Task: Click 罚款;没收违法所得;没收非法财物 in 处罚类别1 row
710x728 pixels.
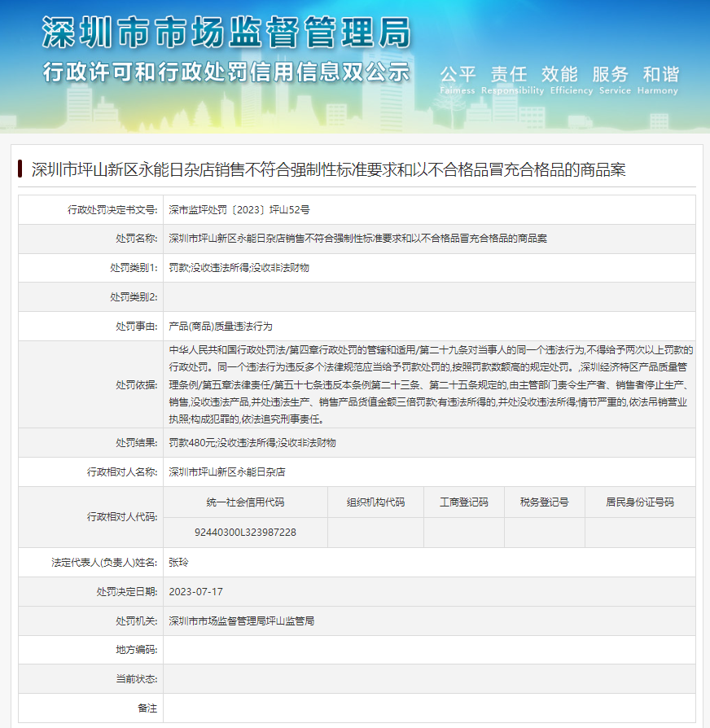Action: pyautogui.click(x=239, y=268)
